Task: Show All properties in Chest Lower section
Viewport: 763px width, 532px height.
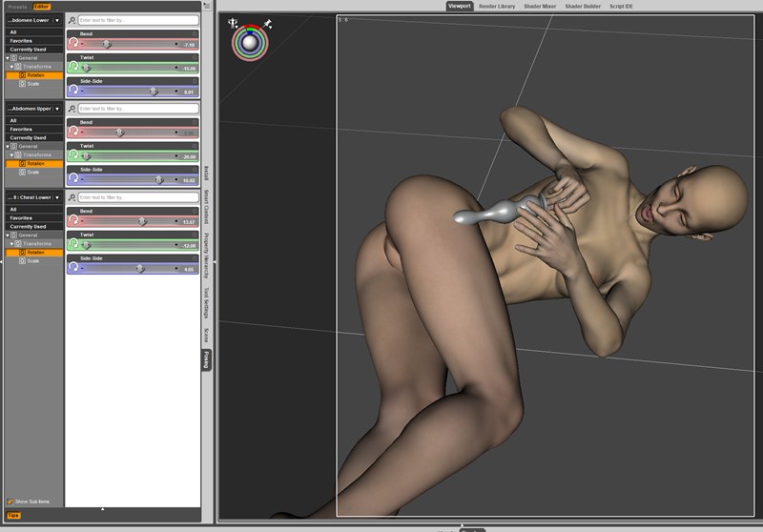Action: tap(34, 210)
